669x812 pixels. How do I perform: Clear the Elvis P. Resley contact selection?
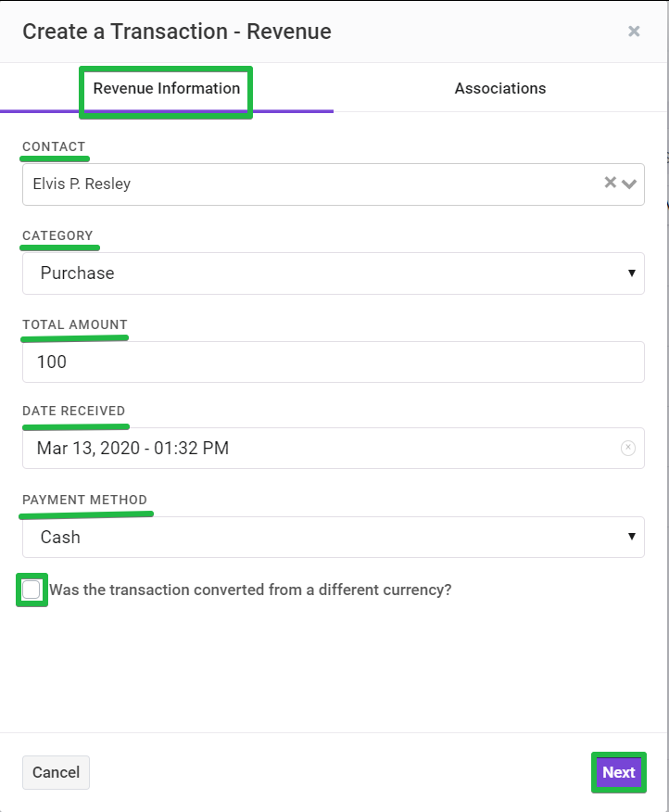point(611,183)
